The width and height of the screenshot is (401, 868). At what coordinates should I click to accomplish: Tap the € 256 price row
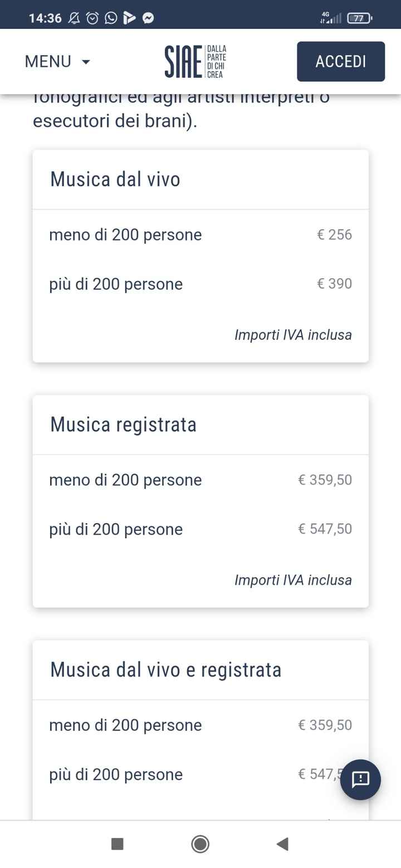[x=200, y=235]
